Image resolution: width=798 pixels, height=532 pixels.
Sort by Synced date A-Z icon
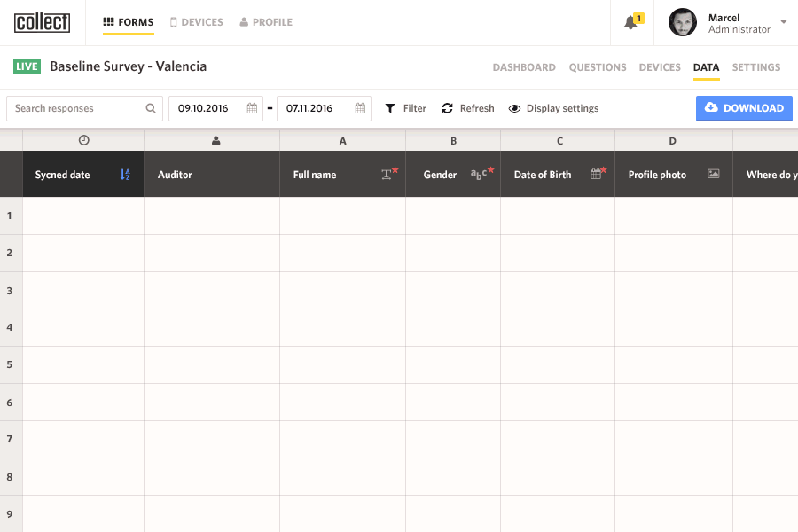coord(125,175)
